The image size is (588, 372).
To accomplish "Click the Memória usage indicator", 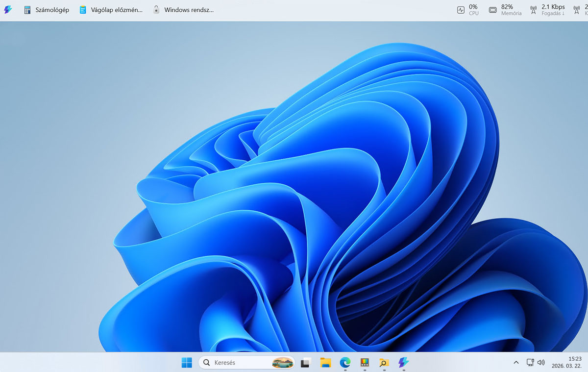I will [505, 10].
